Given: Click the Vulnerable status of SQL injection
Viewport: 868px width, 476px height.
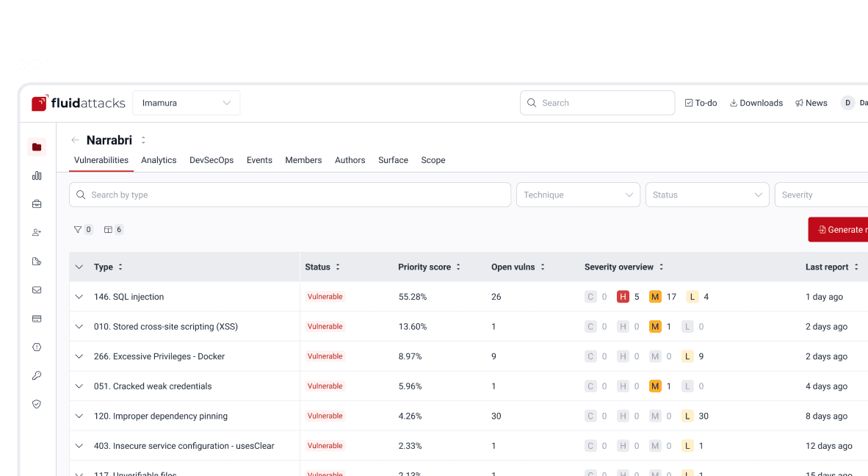Looking at the screenshot, I should coord(325,297).
